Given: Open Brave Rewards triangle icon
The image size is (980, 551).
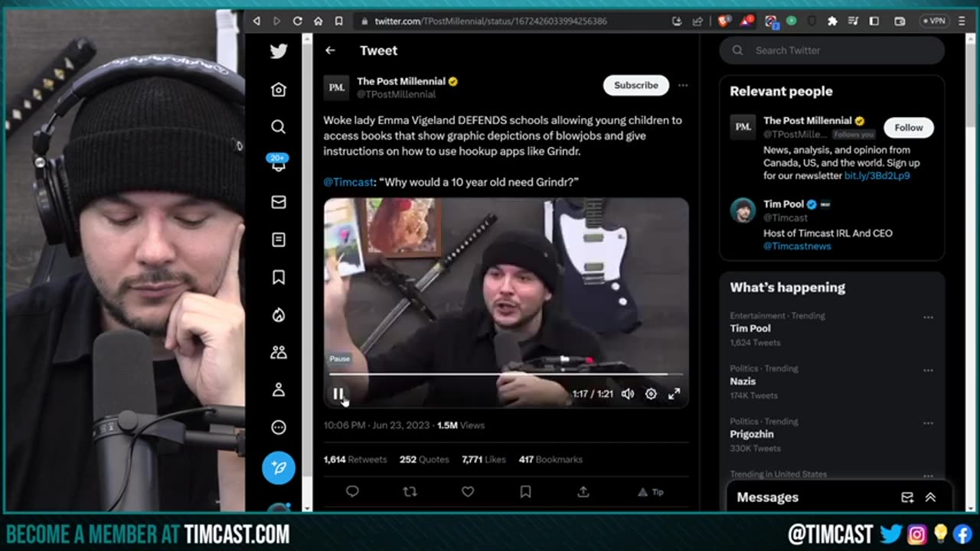Looking at the screenshot, I should (x=746, y=21).
